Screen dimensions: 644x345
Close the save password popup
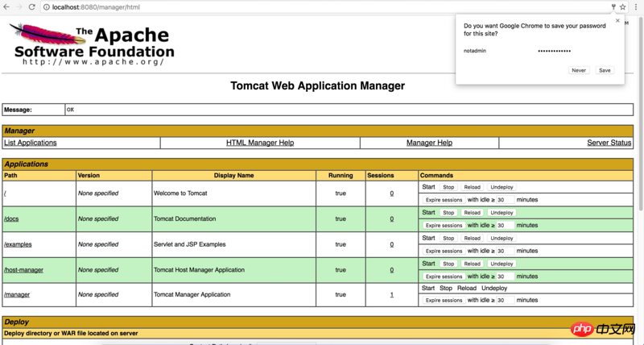617,21
